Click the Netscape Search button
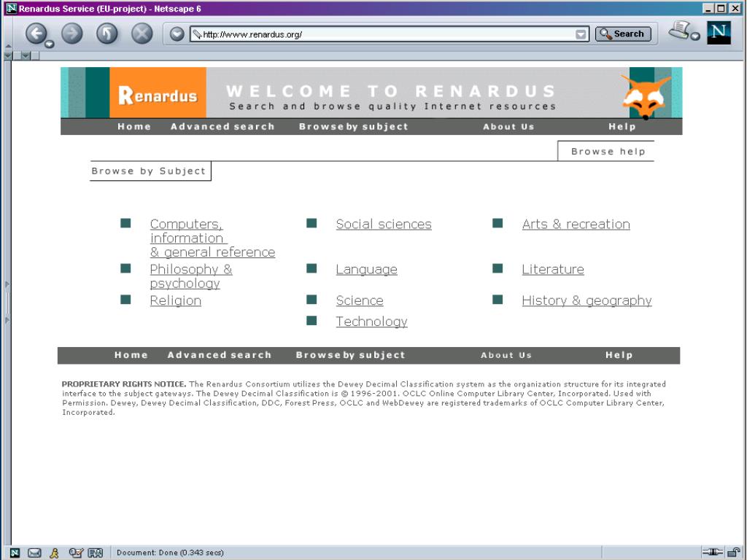The image size is (747, 560). [623, 34]
